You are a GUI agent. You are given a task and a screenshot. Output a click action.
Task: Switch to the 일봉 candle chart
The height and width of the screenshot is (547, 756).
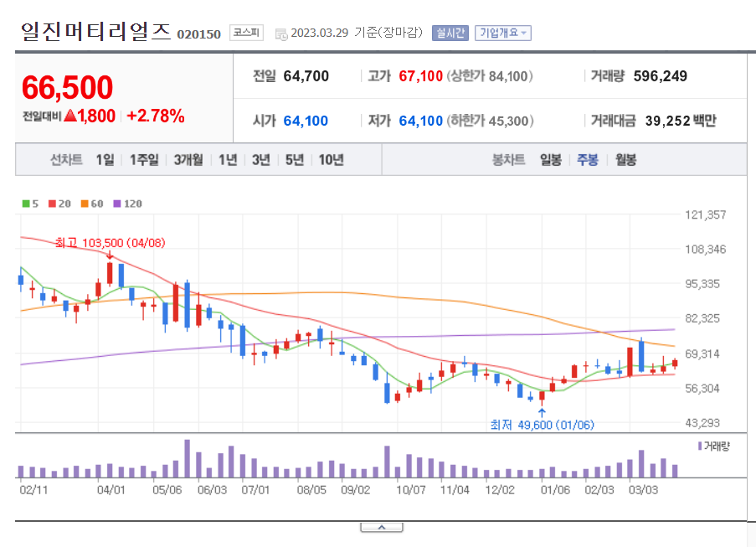coord(550,160)
